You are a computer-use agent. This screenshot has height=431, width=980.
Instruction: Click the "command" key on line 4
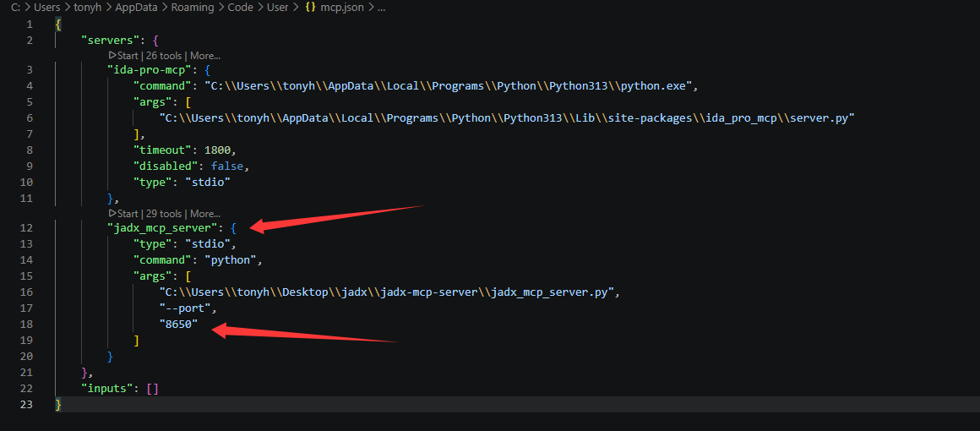click(x=162, y=85)
